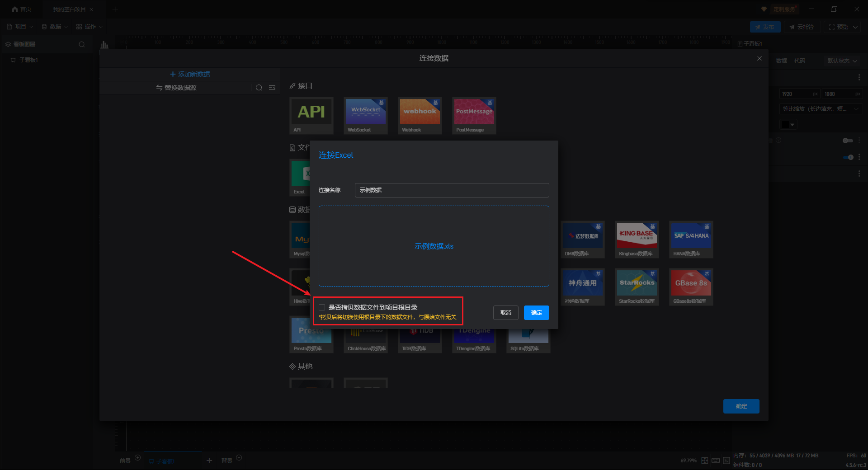Select the API data connector icon

click(311, 115)
